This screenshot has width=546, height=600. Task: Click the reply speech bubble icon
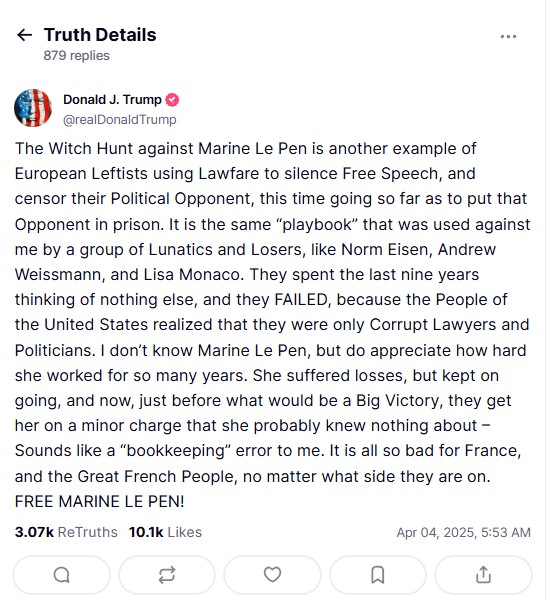[x=62, y=574]
